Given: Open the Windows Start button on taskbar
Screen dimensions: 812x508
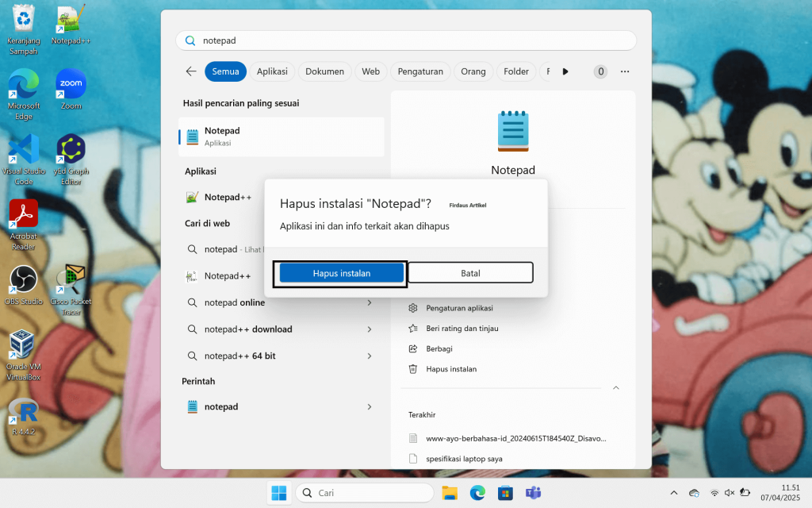Looking at the screenshot, I should coord(279,493).
